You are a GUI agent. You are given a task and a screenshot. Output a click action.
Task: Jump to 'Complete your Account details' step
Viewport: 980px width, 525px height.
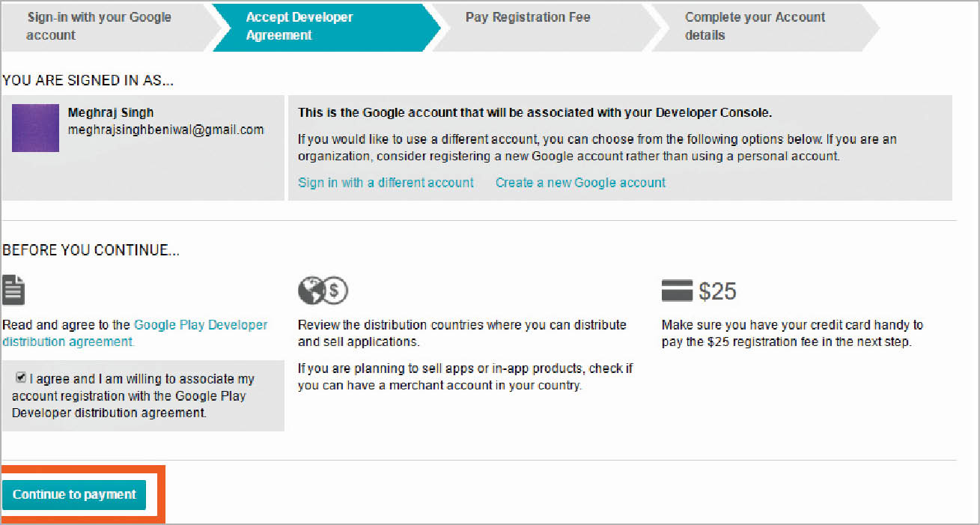pos(755,26)
